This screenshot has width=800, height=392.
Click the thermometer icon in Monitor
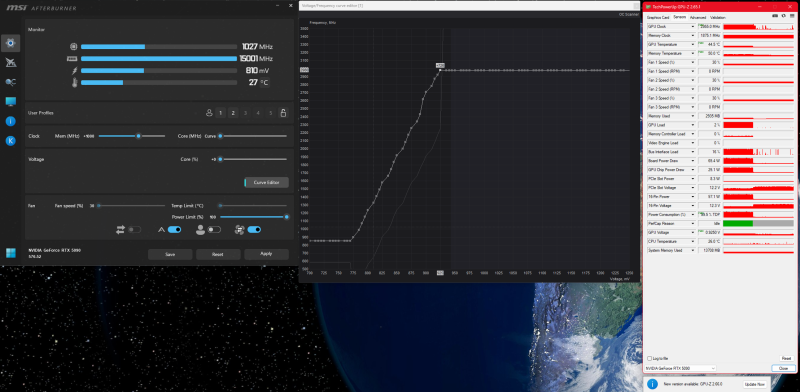click(74, 83)
